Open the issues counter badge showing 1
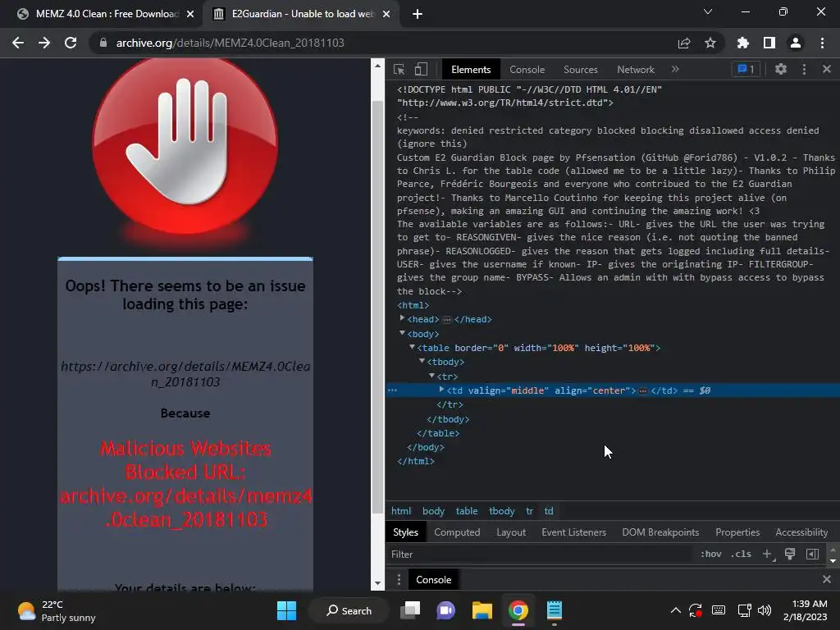Viewport: 840px width, 630px height. tap(746, 69)
